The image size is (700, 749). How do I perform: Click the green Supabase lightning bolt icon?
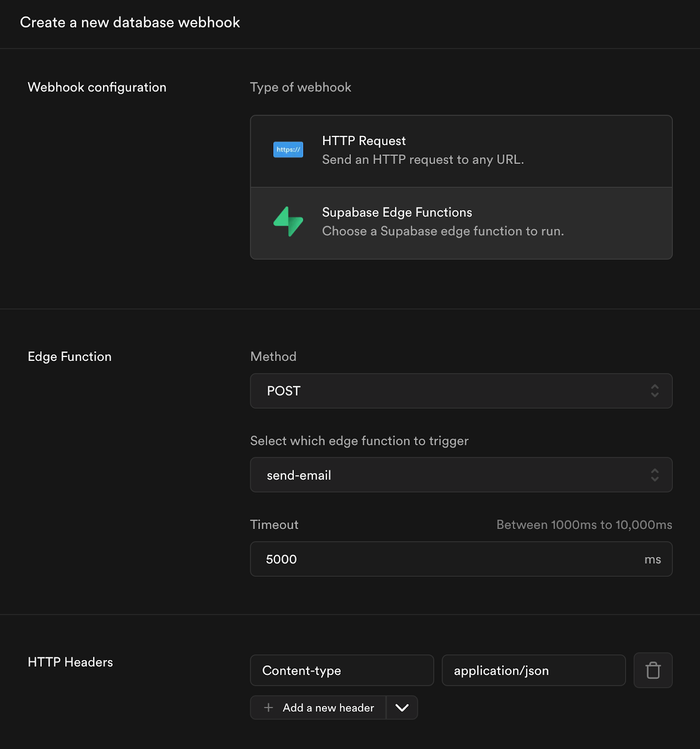(288, 221)
